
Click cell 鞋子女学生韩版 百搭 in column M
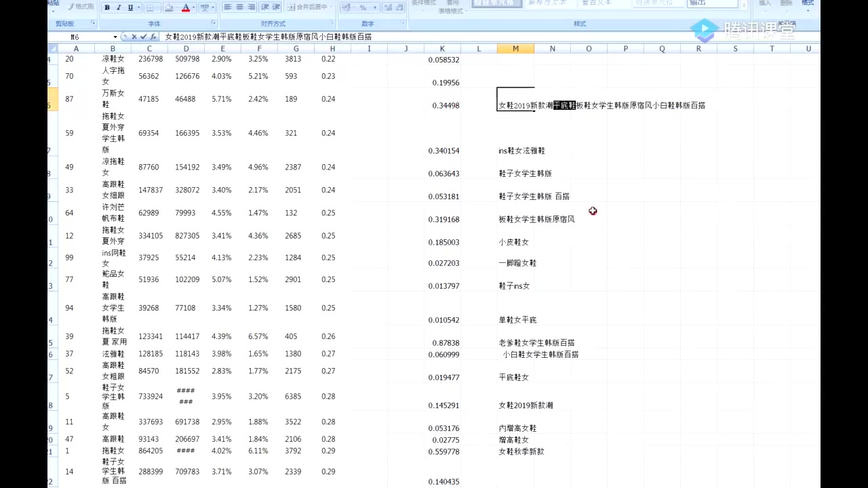(534, 197)
